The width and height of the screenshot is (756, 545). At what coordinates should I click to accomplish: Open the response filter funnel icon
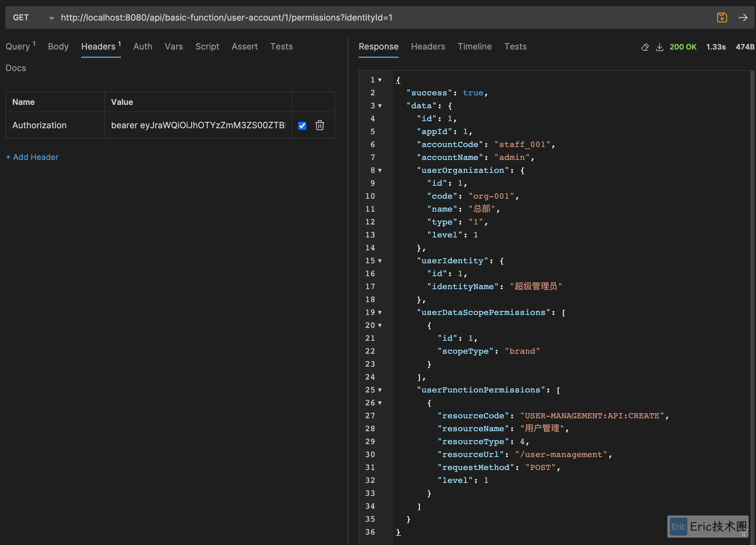(744, 532)
